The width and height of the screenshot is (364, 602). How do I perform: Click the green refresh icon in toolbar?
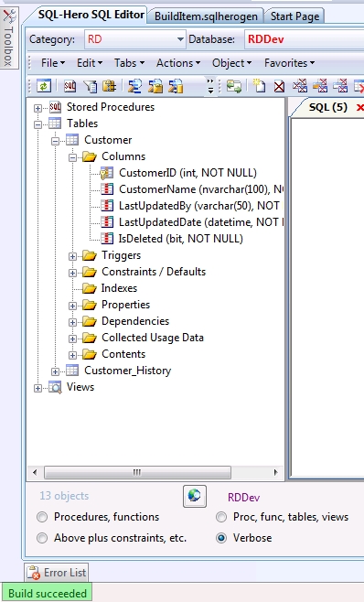pos(44,86)
